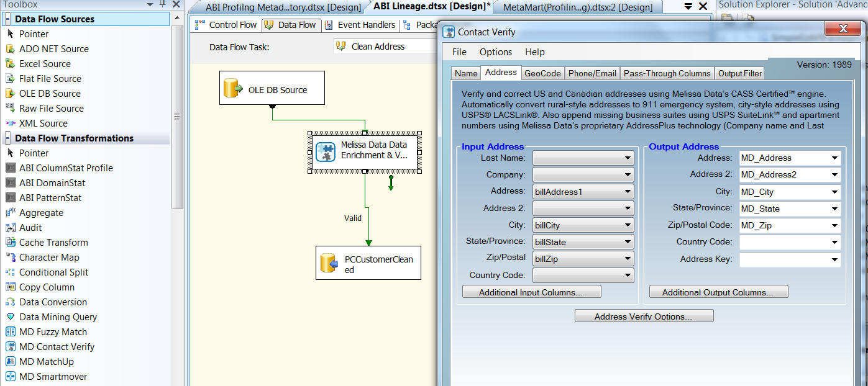This screenshot has height=386, width=868.
Task: Pick the Conditional Split transformation
Action: coord(53,272)
